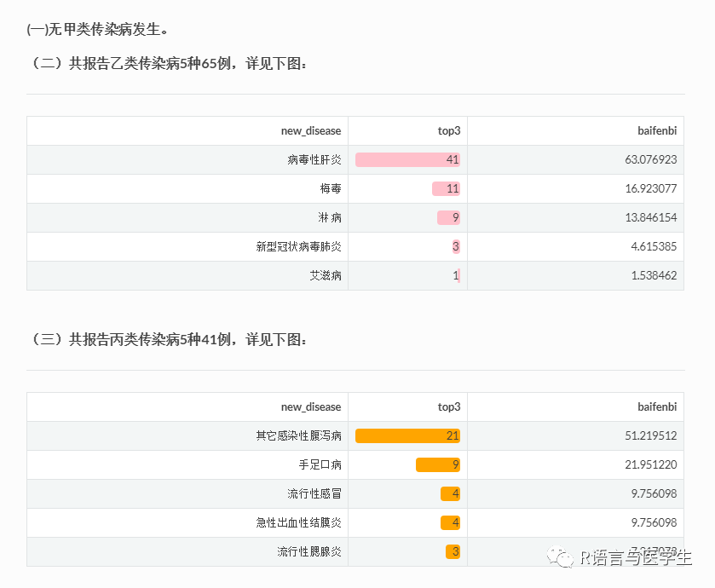Viewport: 715px width, 588px height.
Task: Click the 流行性感冒 row label
Action: [x=314, y=493]
